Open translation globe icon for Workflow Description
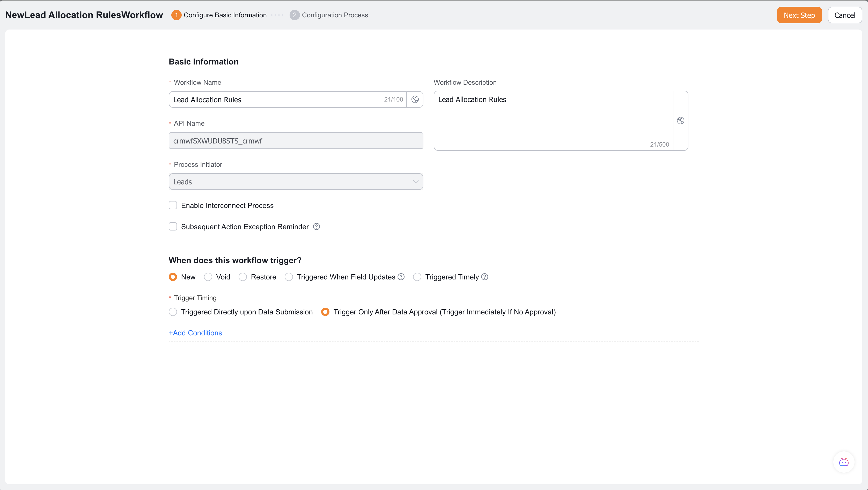 coord(680,121)
